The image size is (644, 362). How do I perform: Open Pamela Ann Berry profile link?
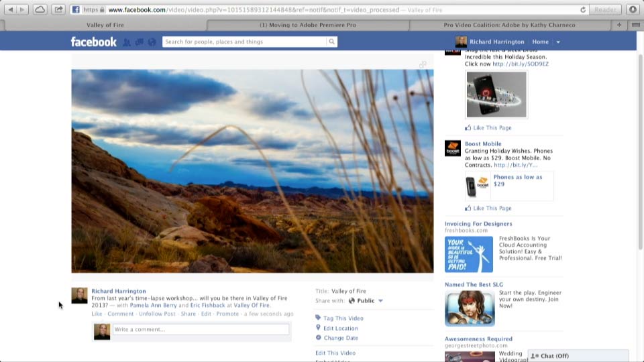[x=153, y=306]
